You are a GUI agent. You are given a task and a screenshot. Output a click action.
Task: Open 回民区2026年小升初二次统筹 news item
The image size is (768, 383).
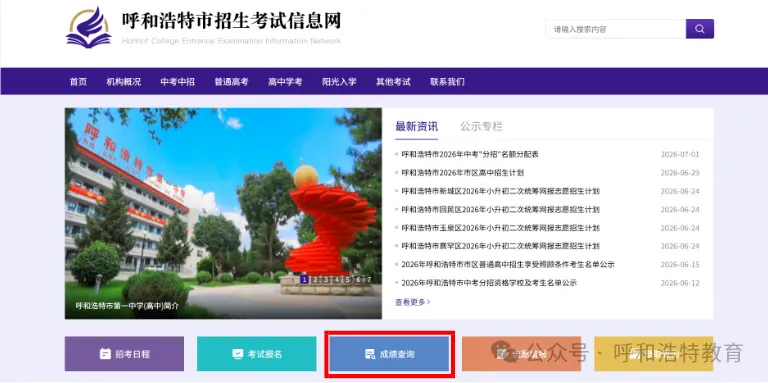pyautogui.click(x=501, y=210)
